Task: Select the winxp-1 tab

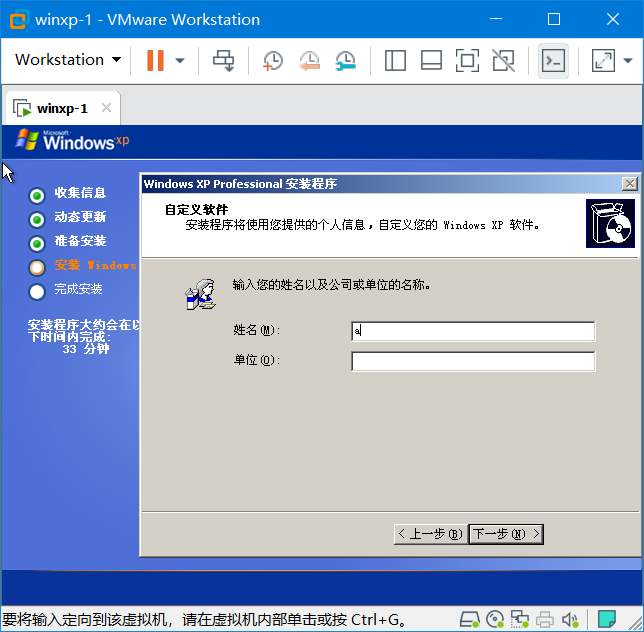Action: 62,108
